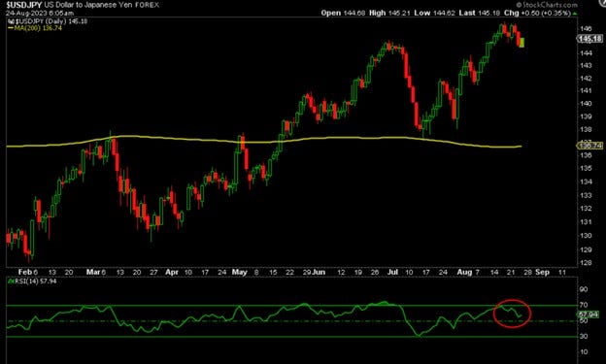The image size is (606, 364).
Task: Click the $USDJPY ticker symbol title
Action: click(x=24, y=5)
